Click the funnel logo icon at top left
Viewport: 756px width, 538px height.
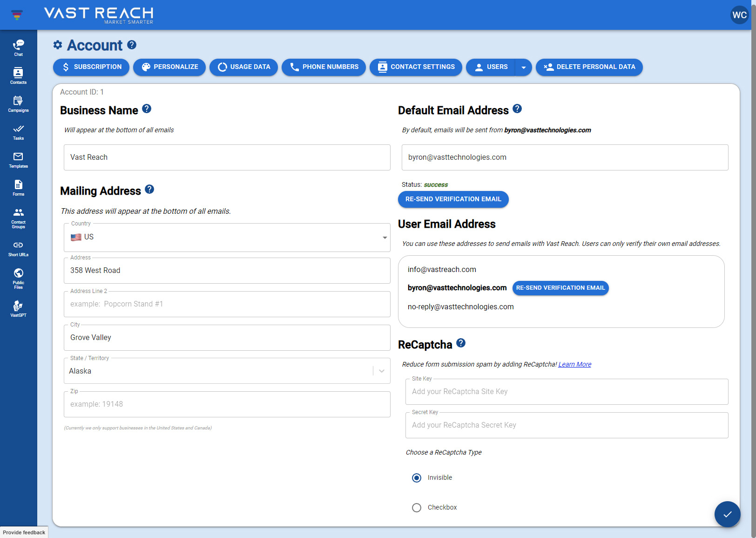17,15
